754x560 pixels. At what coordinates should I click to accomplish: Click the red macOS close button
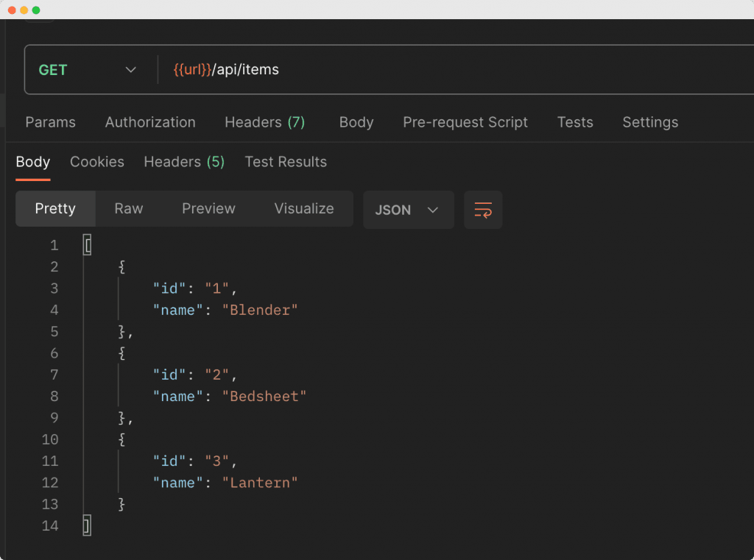(12, 10)
